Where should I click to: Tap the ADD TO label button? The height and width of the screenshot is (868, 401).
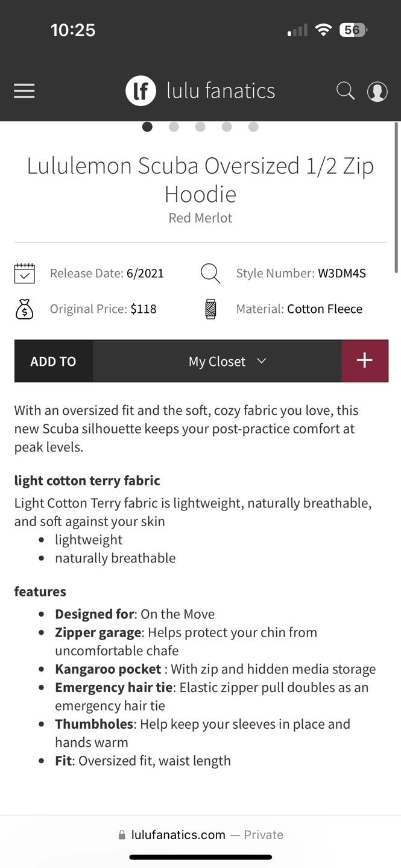pyautogui.click(x=54, y=361)
